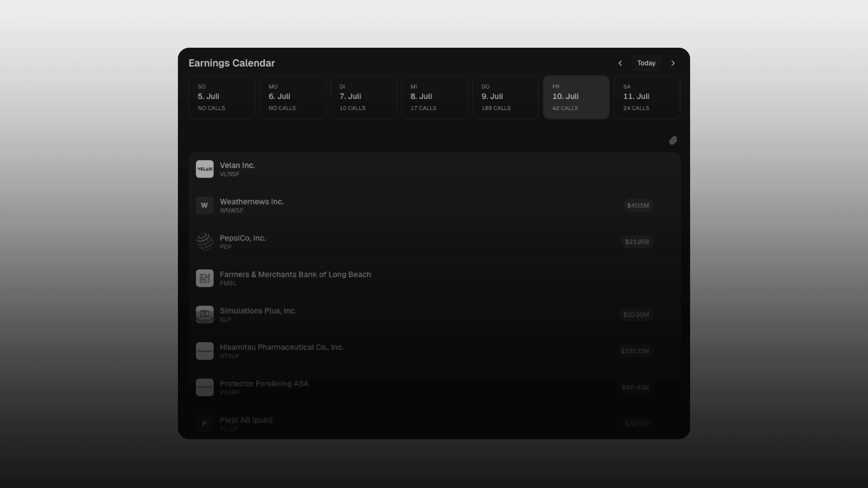The height and width of the screenshot is (488, 868).
Task: Click the PEP ticker symbol
Action: (x=226, y=247)
